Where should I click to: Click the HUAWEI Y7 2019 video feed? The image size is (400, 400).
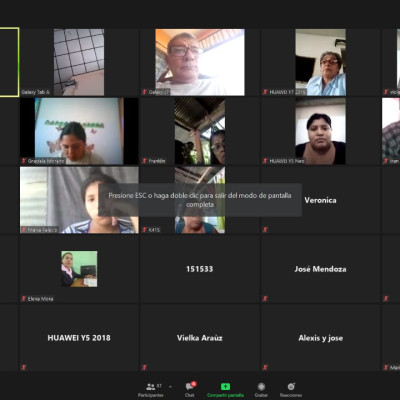point(320,62)
